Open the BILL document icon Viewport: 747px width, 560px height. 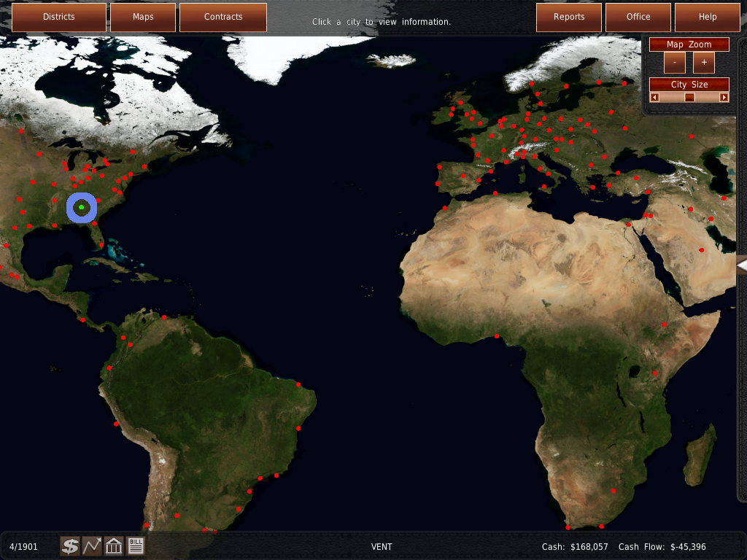[136, 545]
